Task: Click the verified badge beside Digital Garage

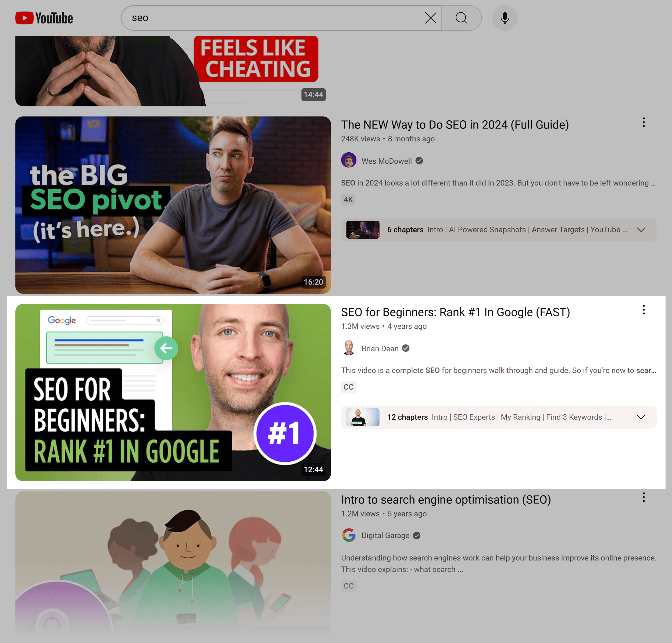Action: pos(417,535)
